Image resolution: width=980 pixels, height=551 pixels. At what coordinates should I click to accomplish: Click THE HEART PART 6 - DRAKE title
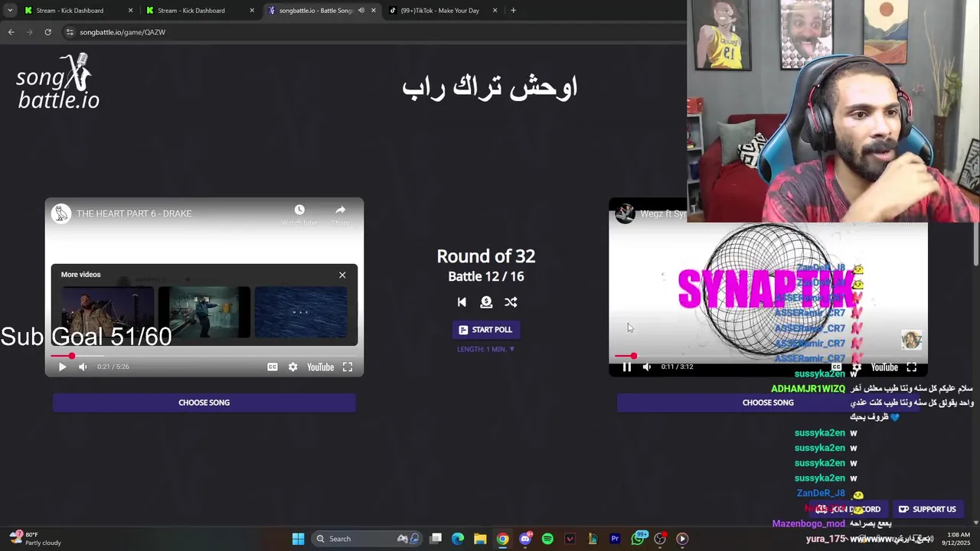134,214
